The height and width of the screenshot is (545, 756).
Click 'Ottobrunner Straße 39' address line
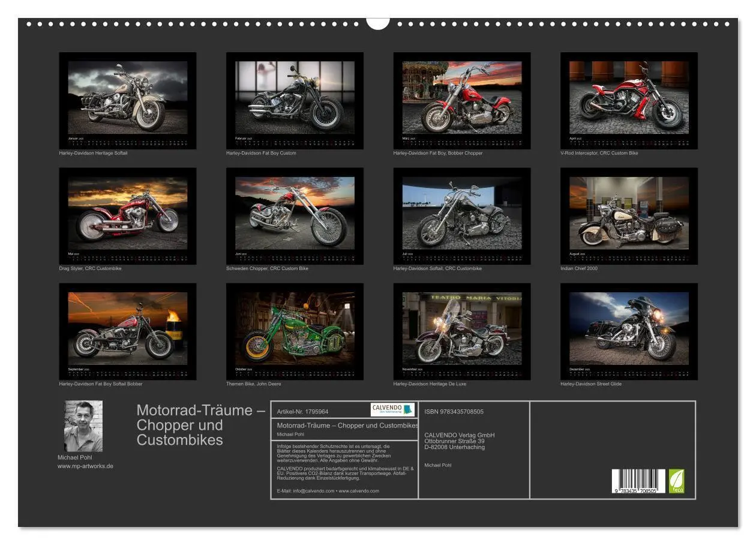coord(454,441)
